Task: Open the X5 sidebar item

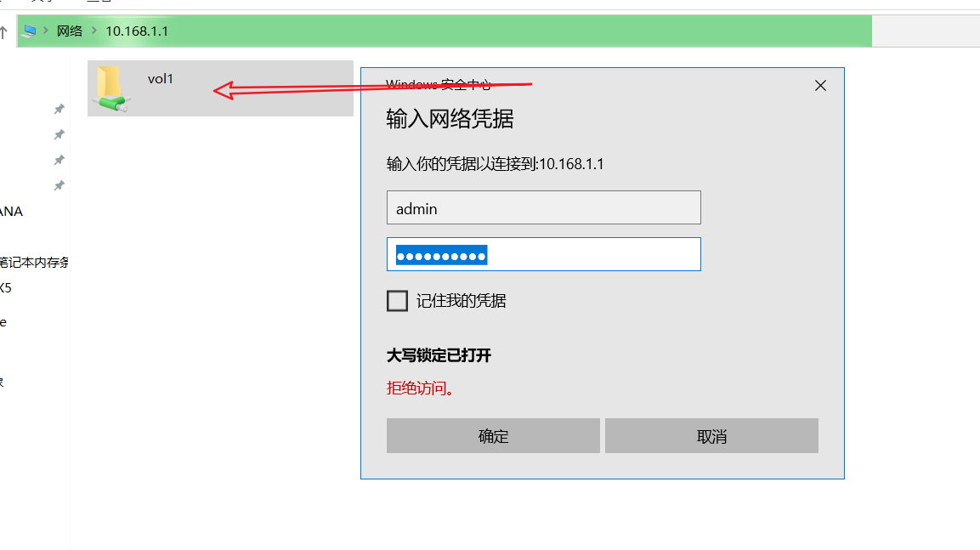Action: coord(6,288)
